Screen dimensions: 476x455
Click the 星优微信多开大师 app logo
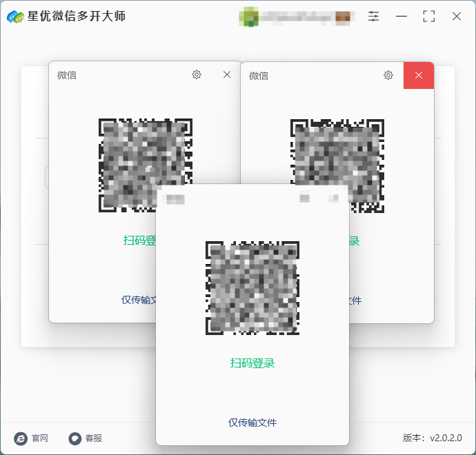click(15, 17)
